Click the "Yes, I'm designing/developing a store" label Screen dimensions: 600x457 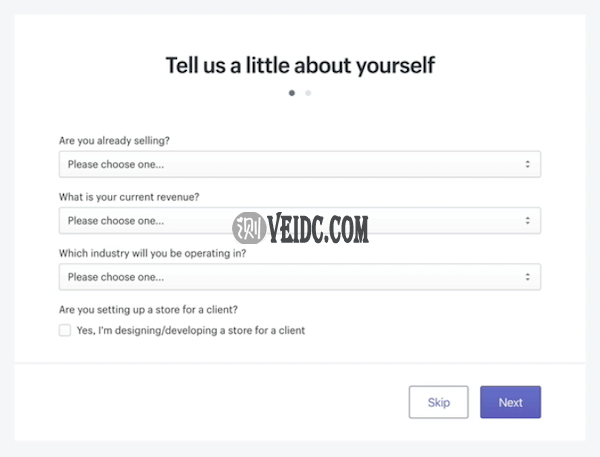(x=190, y=330)
